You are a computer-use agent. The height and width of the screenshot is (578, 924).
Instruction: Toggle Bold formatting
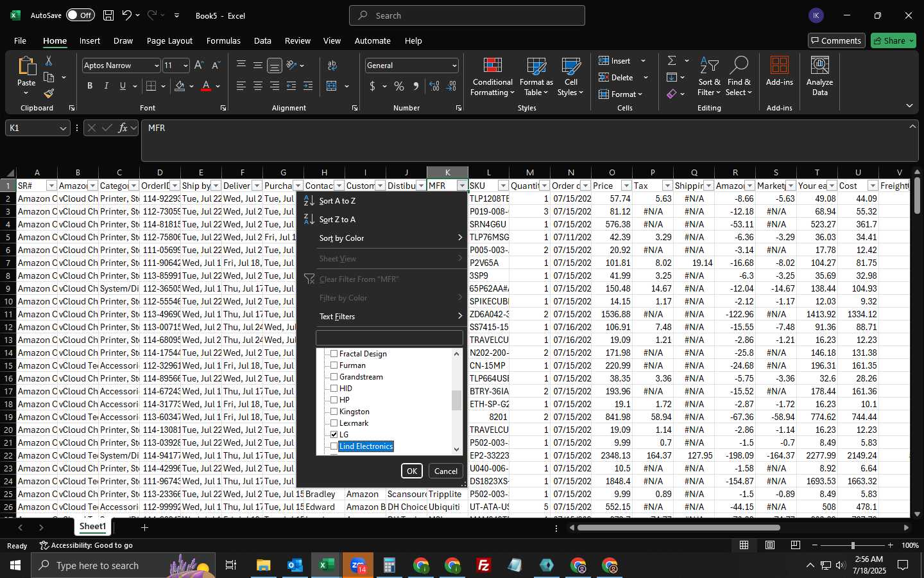(90, 86)
